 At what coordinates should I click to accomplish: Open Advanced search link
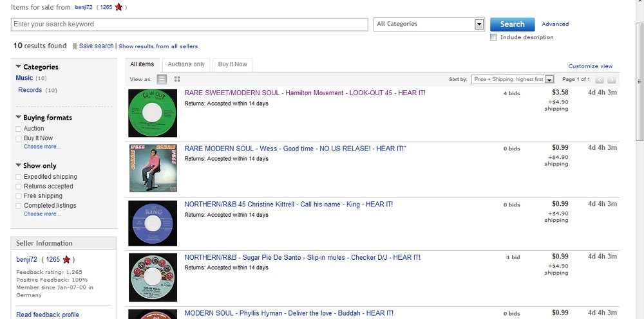tap(555, 24)
